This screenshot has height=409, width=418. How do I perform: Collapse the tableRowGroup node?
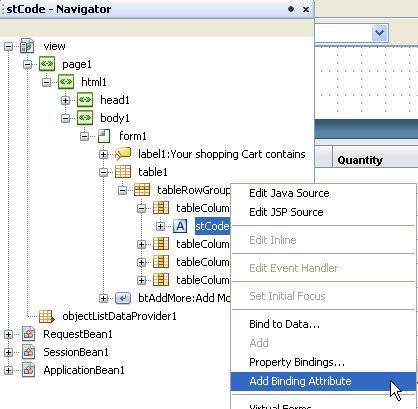(123, 190)
